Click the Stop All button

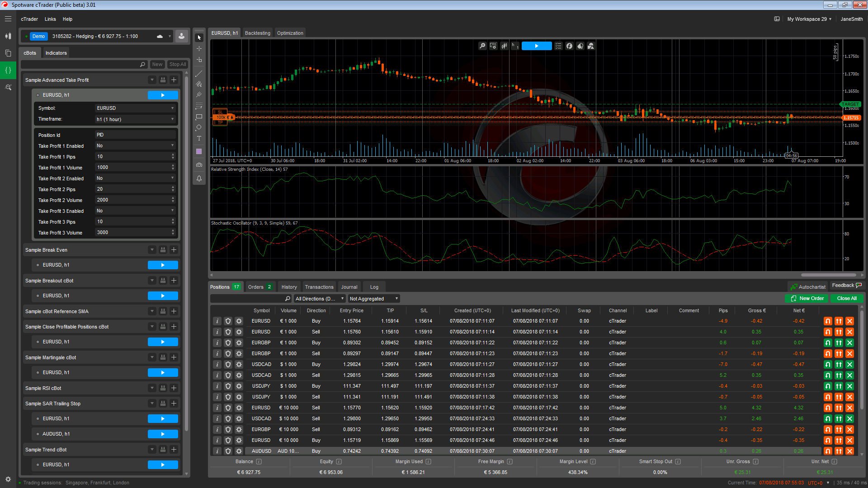pyautogui.click(x=178, y=64)
